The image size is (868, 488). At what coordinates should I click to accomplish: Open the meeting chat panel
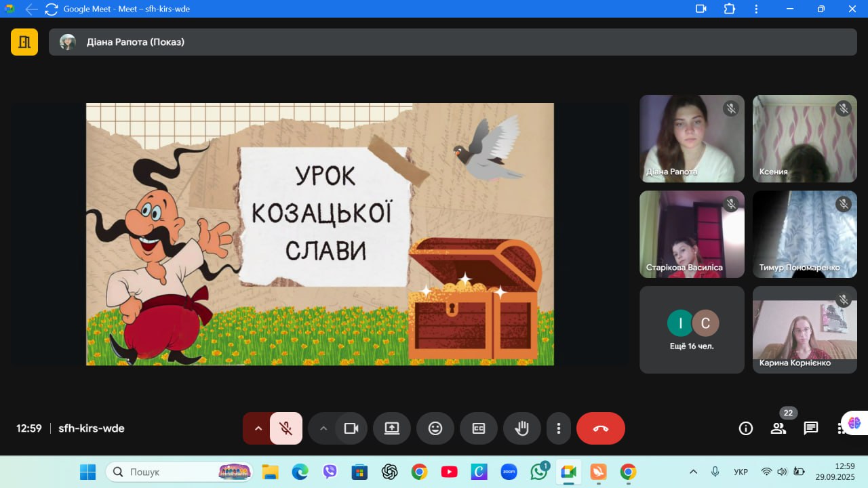pos(810,428)
